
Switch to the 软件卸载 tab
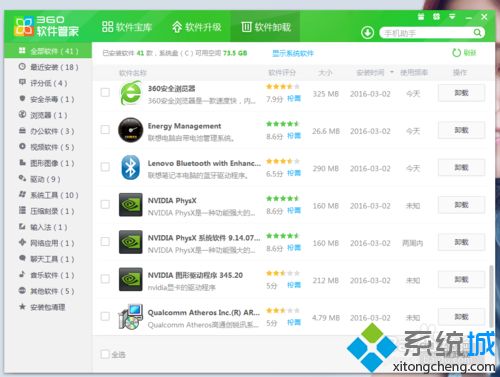[x=266, y=27]
